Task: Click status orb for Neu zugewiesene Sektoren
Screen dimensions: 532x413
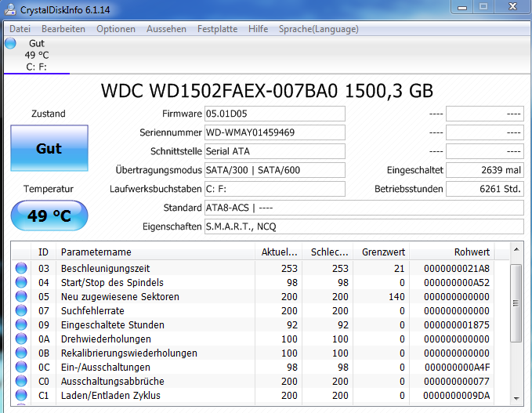Action: (21, 296)
